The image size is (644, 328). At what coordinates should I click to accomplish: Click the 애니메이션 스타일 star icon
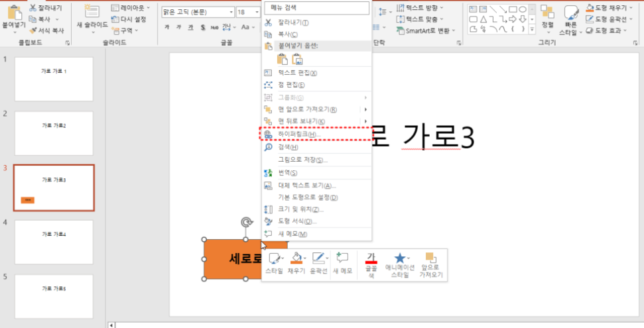point(400,259)
